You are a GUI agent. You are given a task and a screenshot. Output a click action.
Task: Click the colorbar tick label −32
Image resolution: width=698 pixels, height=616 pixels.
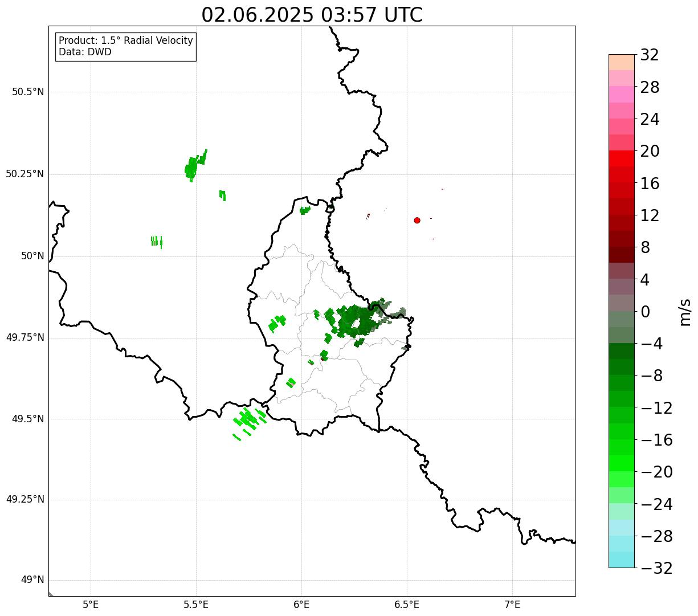point(656,568)
